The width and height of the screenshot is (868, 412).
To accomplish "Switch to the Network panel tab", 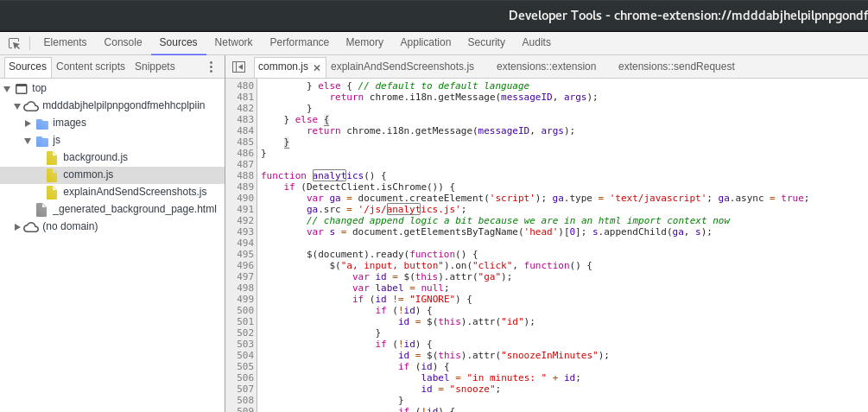I will (233, 42).
